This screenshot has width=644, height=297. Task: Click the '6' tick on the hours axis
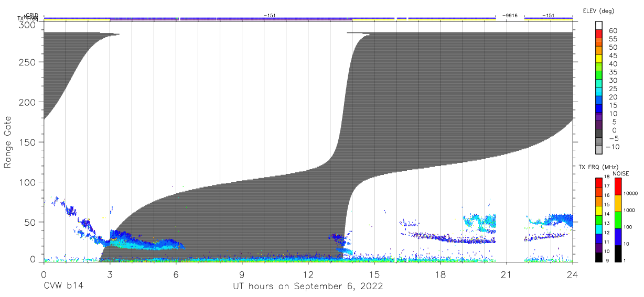click(176, 274)
